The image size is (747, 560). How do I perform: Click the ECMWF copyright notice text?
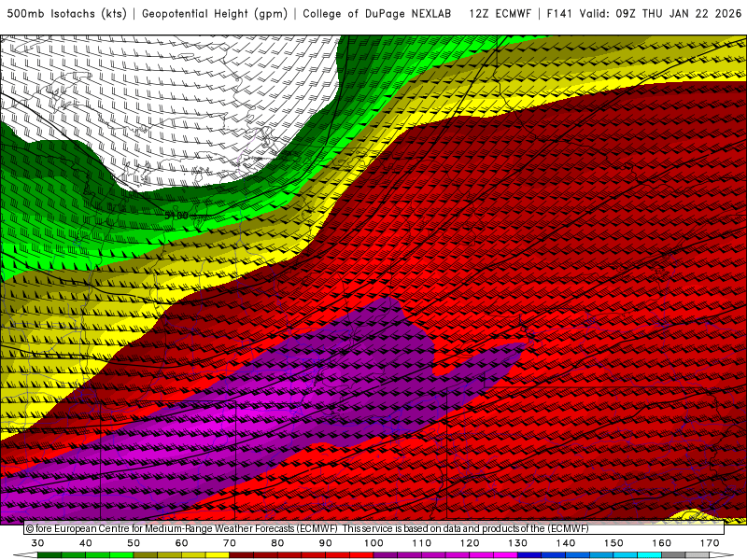[x=307, y=528]
